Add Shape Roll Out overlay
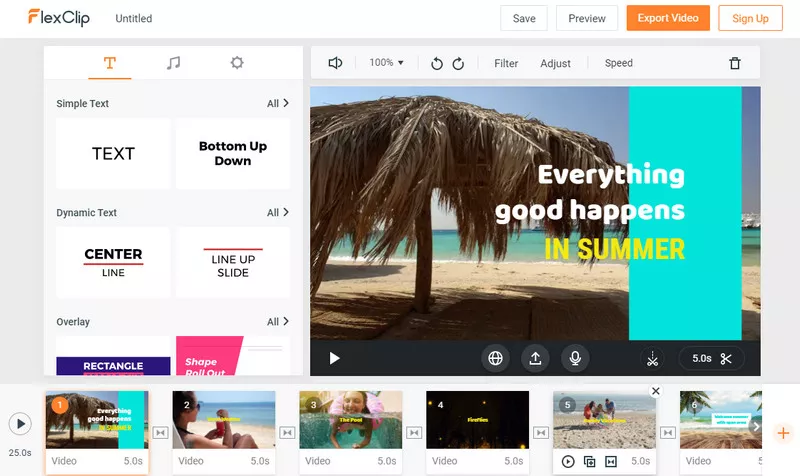This screenshot has height=476, width=800. (233, 356)
